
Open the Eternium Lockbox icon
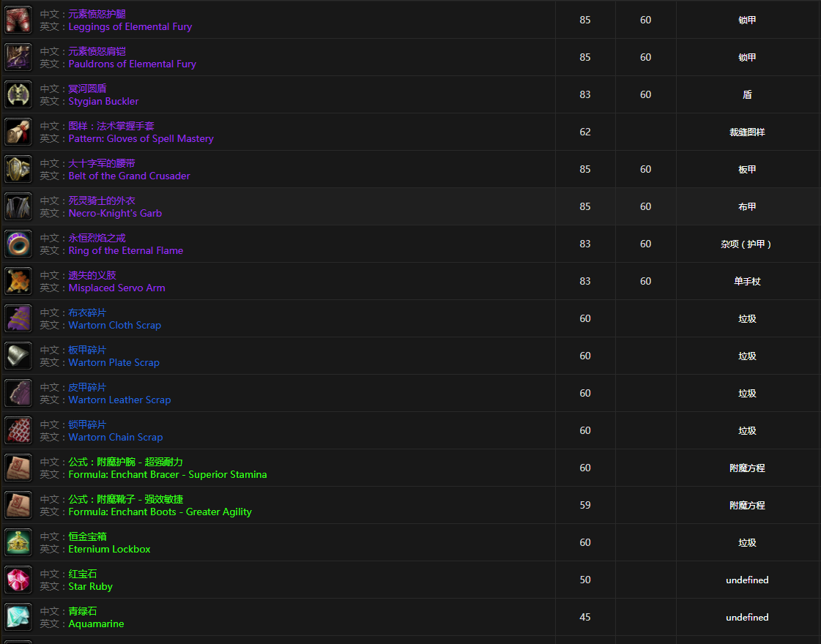tap(18, 542)
